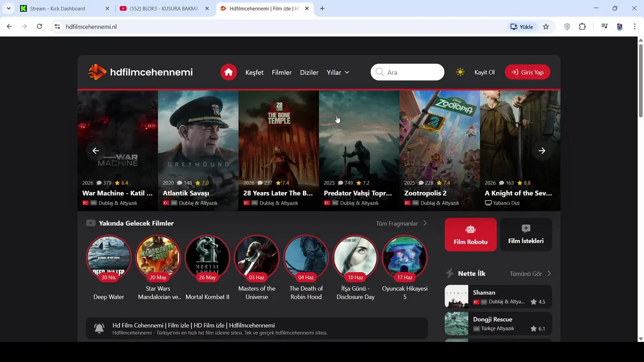Open Tümünü Gör link
Viewport: 644px width, 362px height.
(530, 274)
